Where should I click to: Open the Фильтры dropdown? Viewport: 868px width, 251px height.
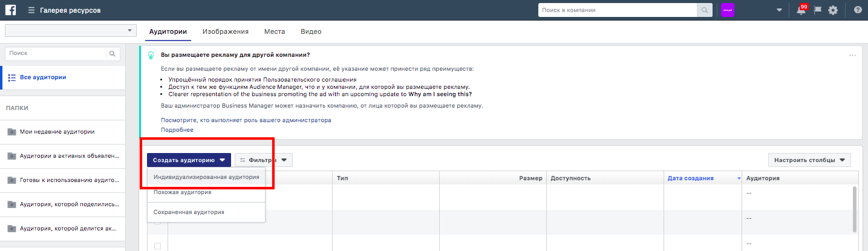pyautogui.click(x=264, y=160)
